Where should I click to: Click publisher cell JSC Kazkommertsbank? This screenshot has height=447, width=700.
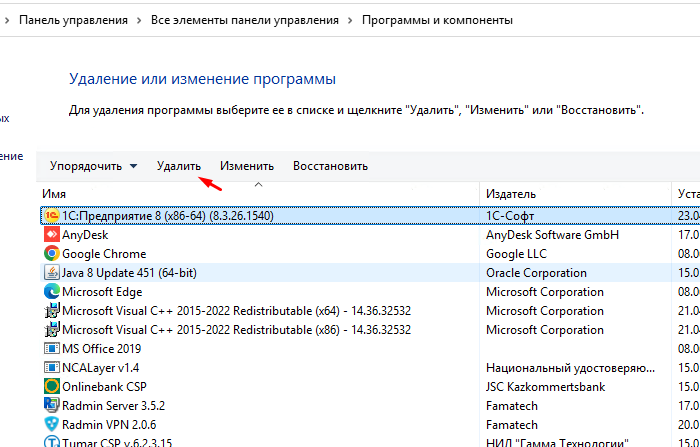click(546, 387)
